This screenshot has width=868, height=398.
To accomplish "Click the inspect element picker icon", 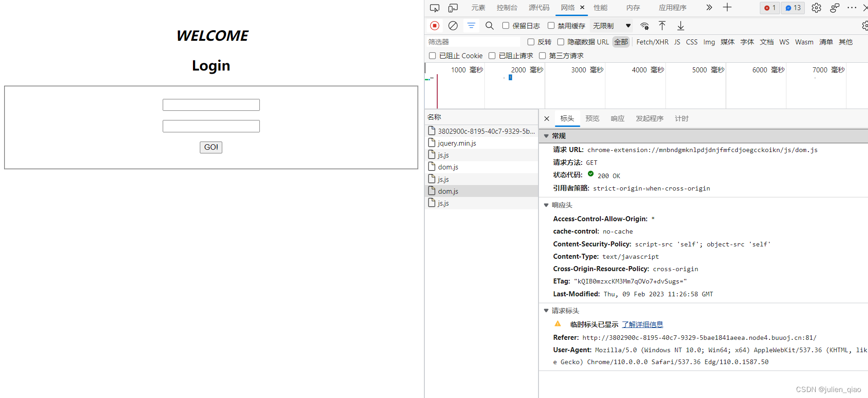I will [434, 8].
